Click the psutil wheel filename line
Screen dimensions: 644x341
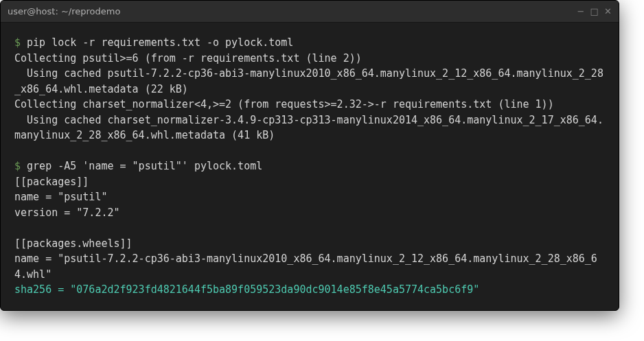[306, 259]
